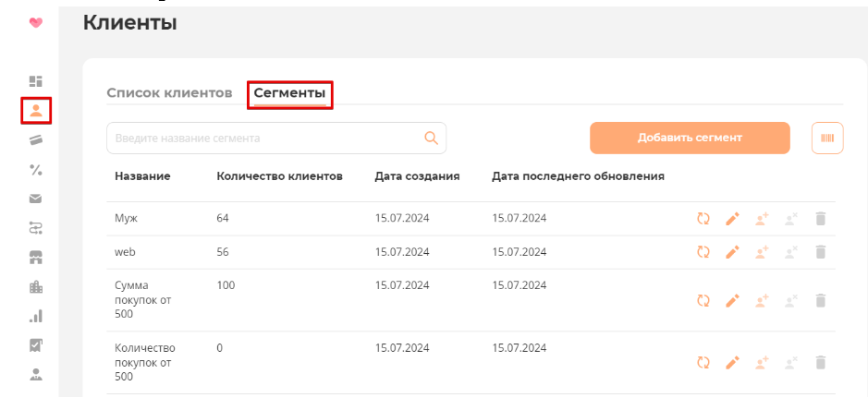This screenshot has width=868, height=398.
Task: Delete the Муж segment via trash icon
Action: [x=819, y=219]
